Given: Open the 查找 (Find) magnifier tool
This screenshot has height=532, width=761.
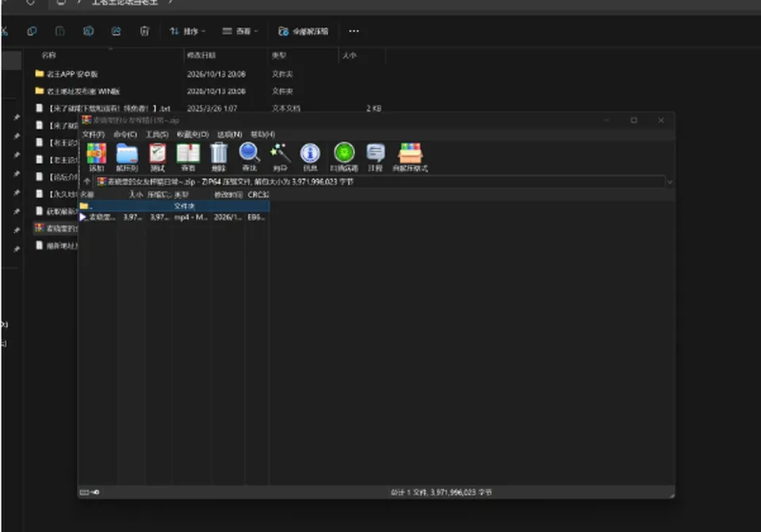Looking at the screenshot, I should tap(250, 157).
